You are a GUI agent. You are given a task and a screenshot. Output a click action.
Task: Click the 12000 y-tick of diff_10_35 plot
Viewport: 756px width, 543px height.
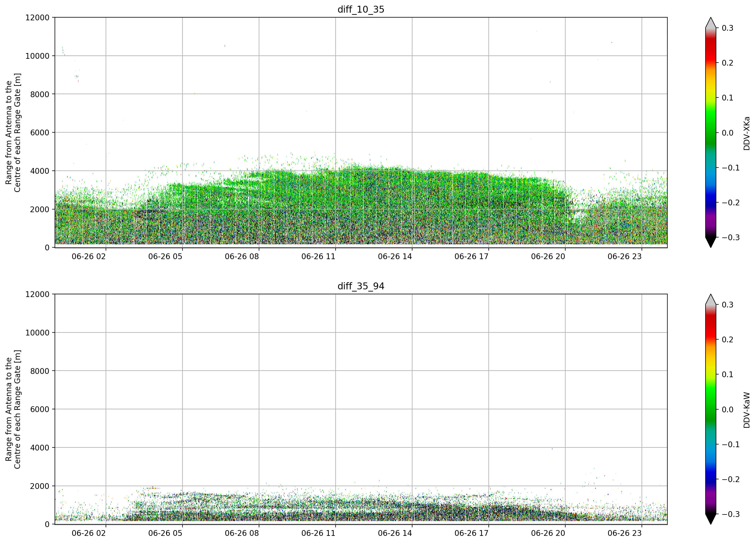[37, 17]
